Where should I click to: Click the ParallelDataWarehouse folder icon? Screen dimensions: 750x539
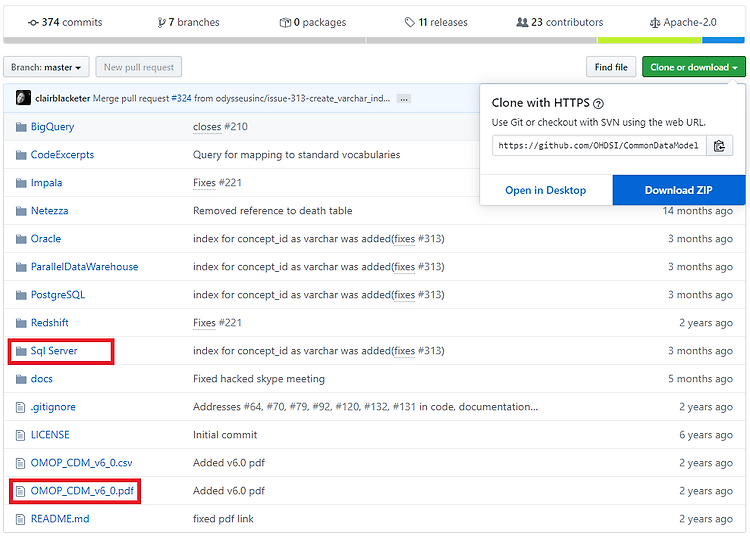point(21,267)
